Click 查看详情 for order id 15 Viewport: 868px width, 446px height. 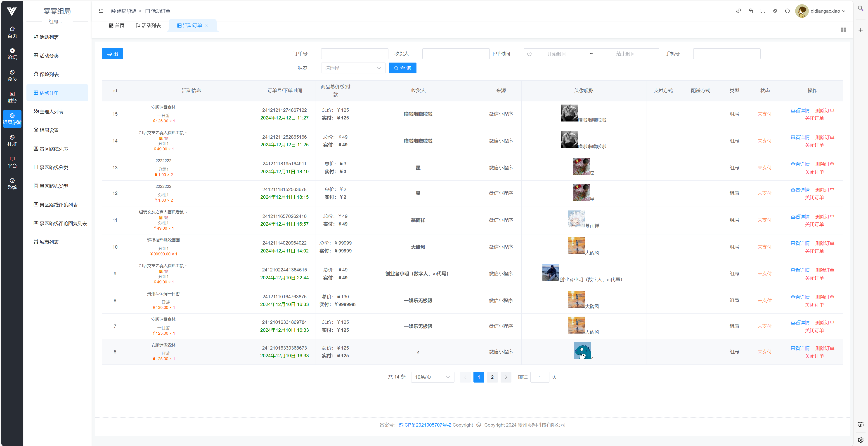(799, 110)
